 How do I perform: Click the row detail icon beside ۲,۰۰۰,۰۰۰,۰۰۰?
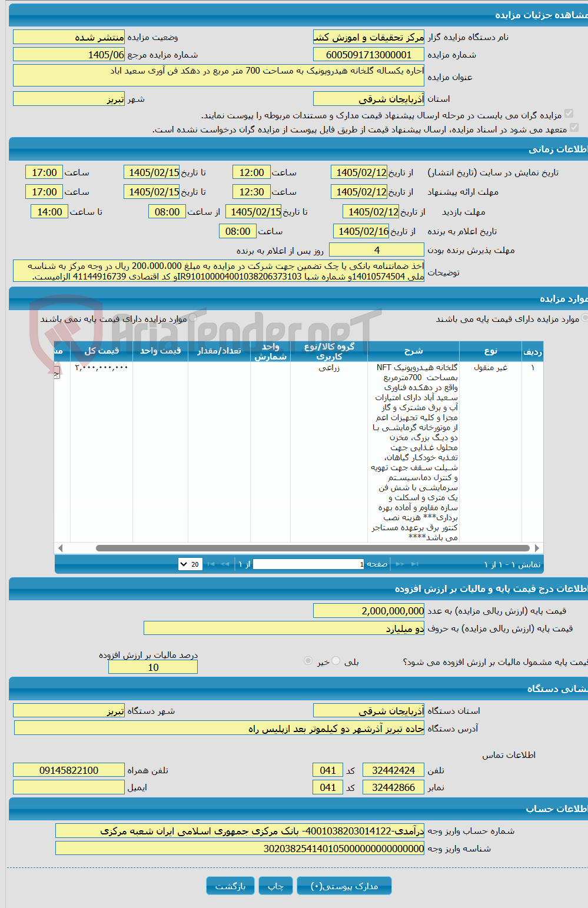coord(57,372)
